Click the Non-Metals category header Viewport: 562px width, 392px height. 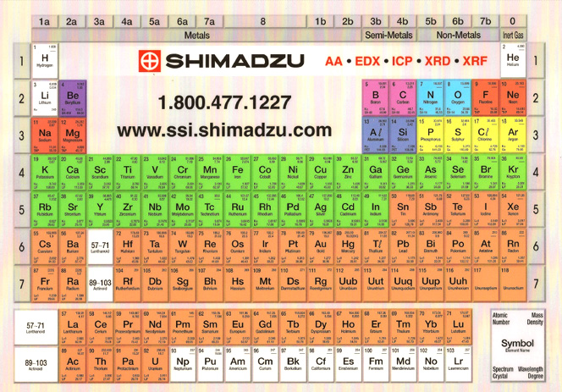(457, 35)
